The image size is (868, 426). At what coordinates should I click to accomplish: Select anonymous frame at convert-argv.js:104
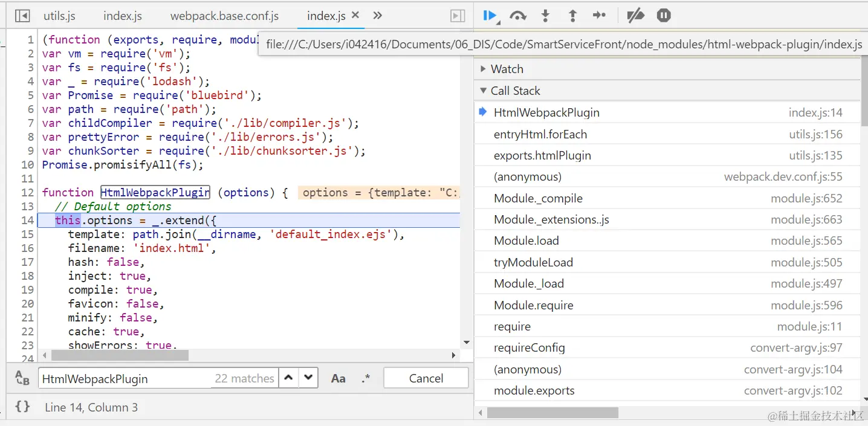coord(667,369)
